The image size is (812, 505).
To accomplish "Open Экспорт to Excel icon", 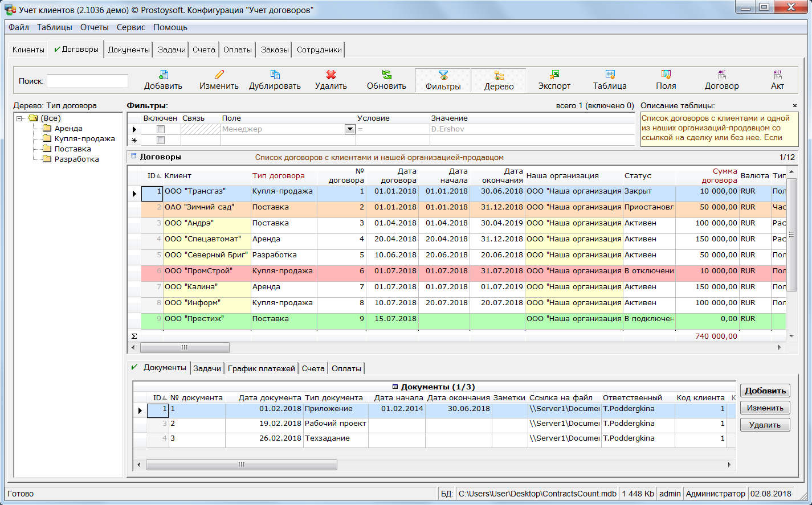I will click(x=554, y=75).
